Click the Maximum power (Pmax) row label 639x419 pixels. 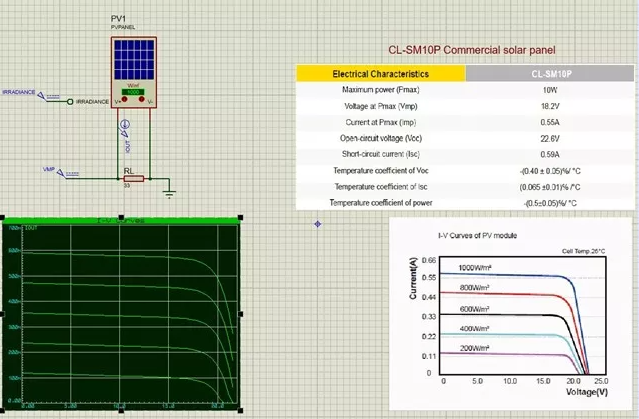pyautogui.click(x=381, y=90)
